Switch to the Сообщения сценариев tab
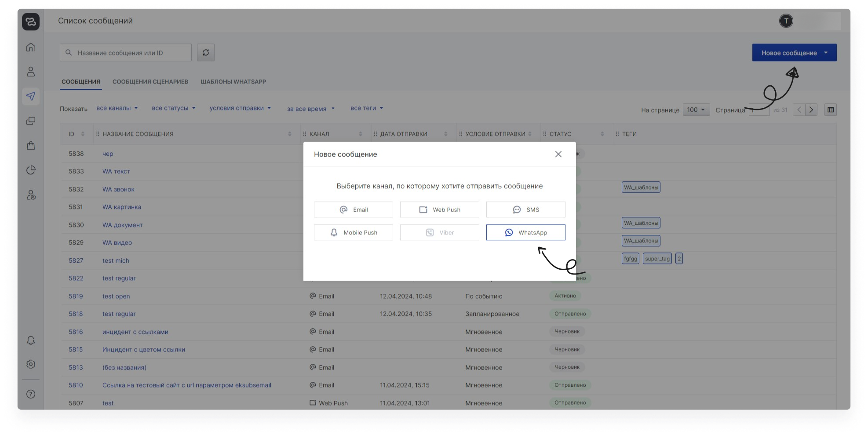 point(150,82)
